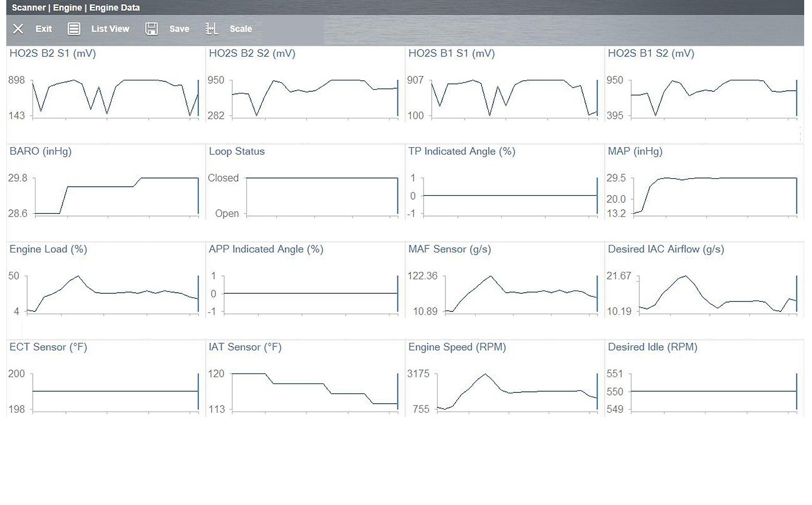The image size is (812, 505).
Task: Click the Loop Status graph
Action: 321,196
